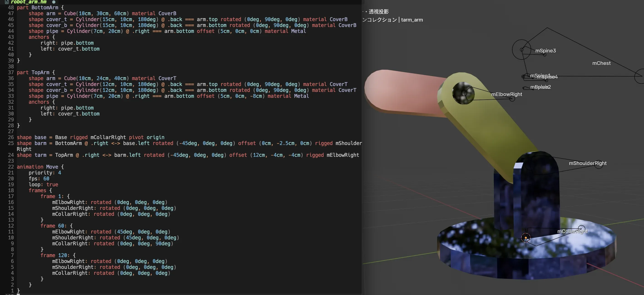This screenshot has width=644, height=295.
Task: Select the mShoulderRight bone label
Action: coord(587,163)
